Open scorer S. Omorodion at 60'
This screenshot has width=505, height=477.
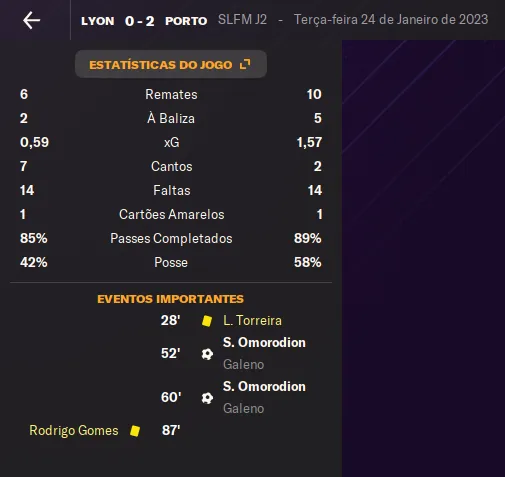pos(264,386)
